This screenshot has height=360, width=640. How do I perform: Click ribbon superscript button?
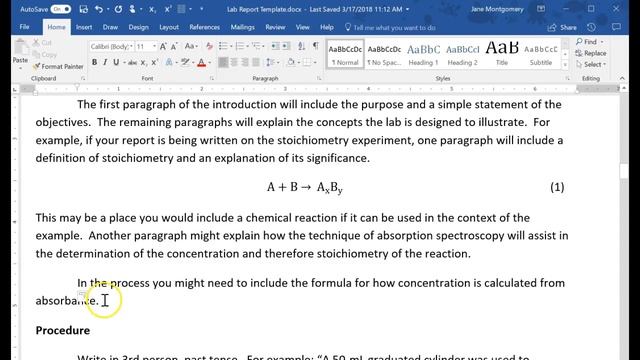[154, 62]
